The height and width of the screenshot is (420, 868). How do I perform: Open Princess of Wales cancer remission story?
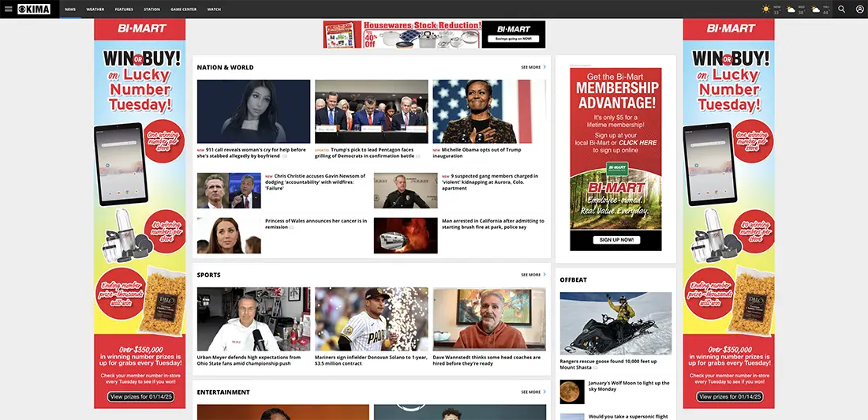click(x=316, y=224)
